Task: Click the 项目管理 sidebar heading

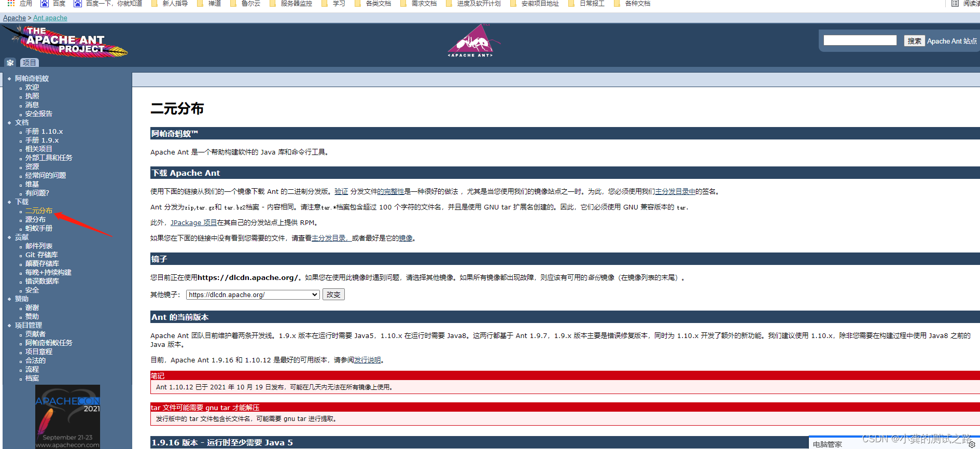Action: 29,325
